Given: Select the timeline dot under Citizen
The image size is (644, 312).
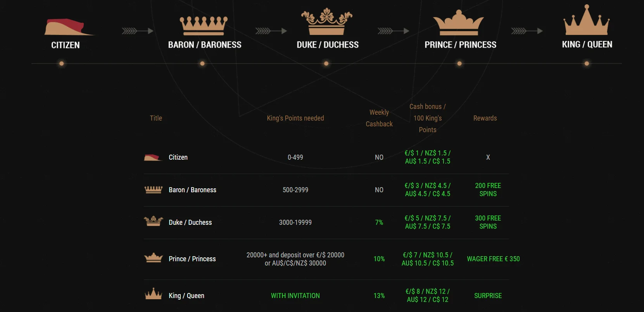Looking at the screenshot, I should 61,64.
